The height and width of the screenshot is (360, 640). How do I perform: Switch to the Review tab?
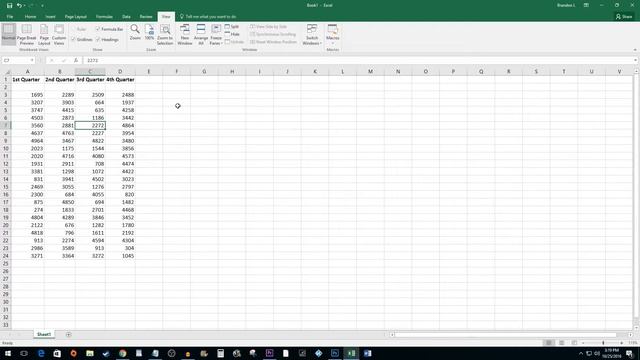click(146, 17)
